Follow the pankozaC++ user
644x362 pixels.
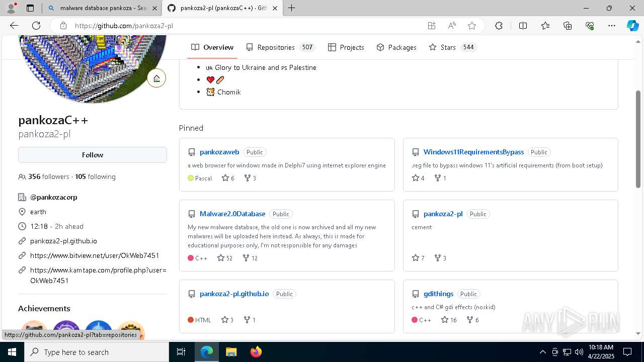93,155
